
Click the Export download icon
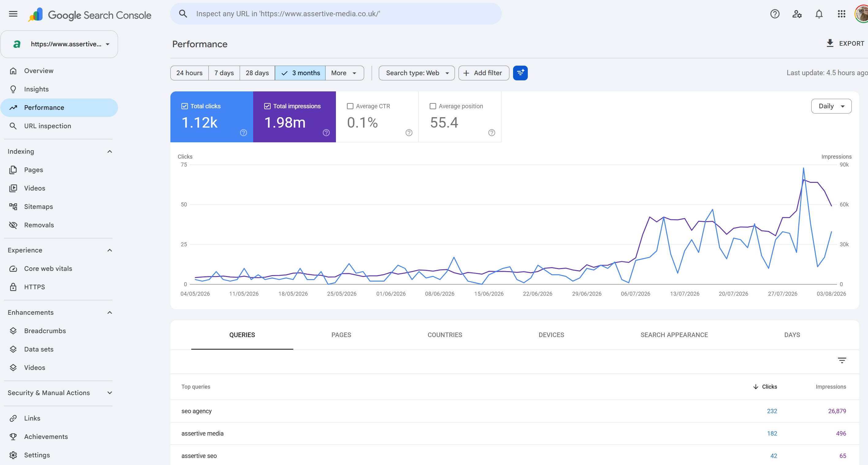pyautogui.click(x=830, y=43)
